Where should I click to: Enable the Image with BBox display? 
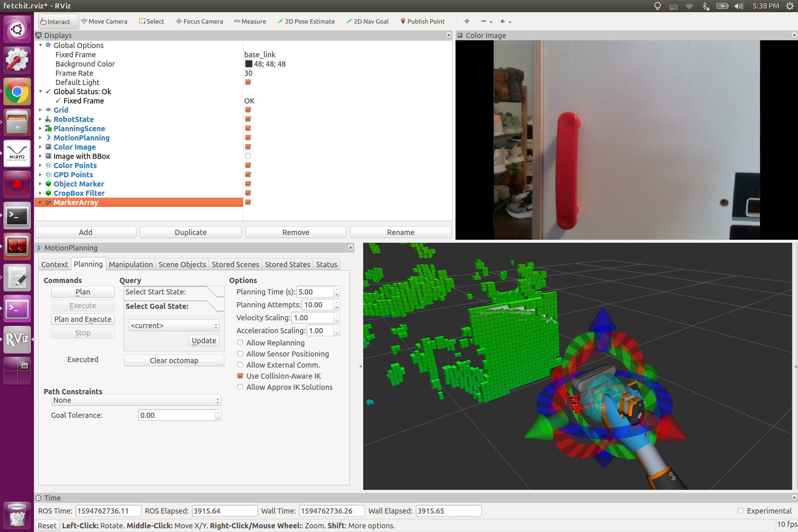coord(247,156)
